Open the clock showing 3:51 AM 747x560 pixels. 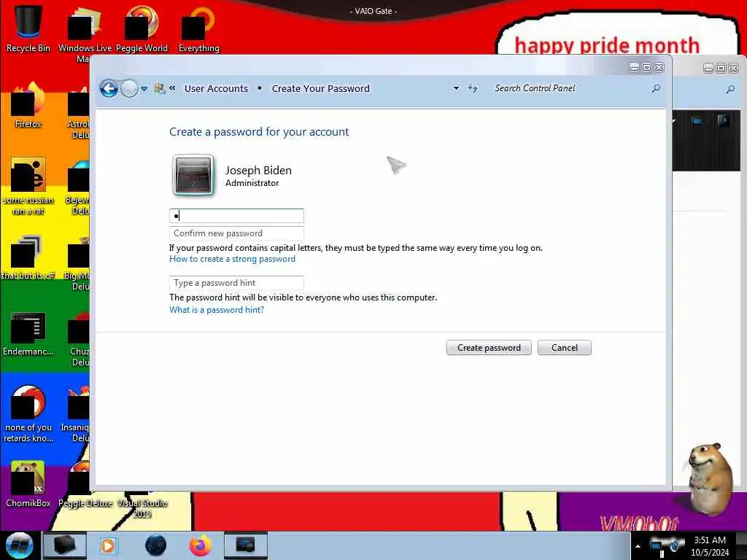710,546
